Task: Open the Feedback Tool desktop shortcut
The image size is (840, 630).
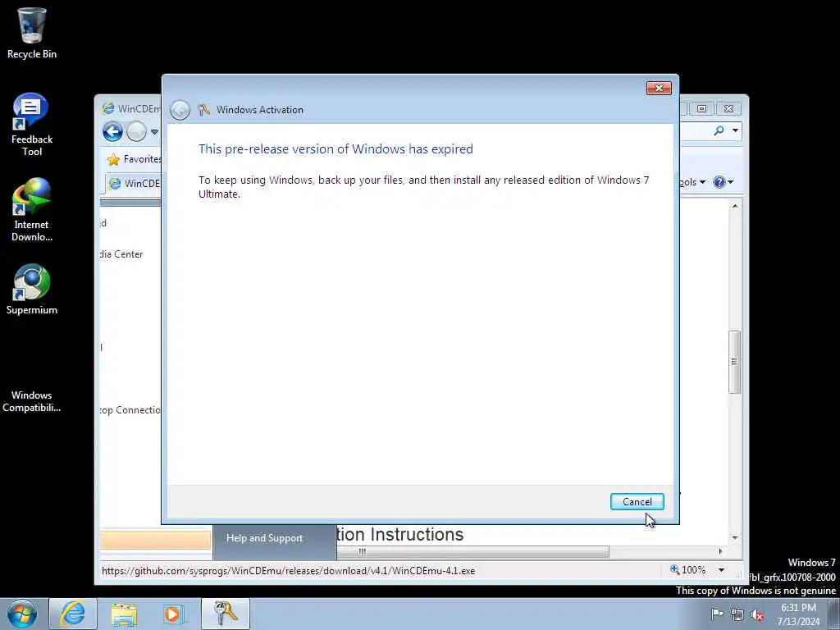Action: (32, 125)
